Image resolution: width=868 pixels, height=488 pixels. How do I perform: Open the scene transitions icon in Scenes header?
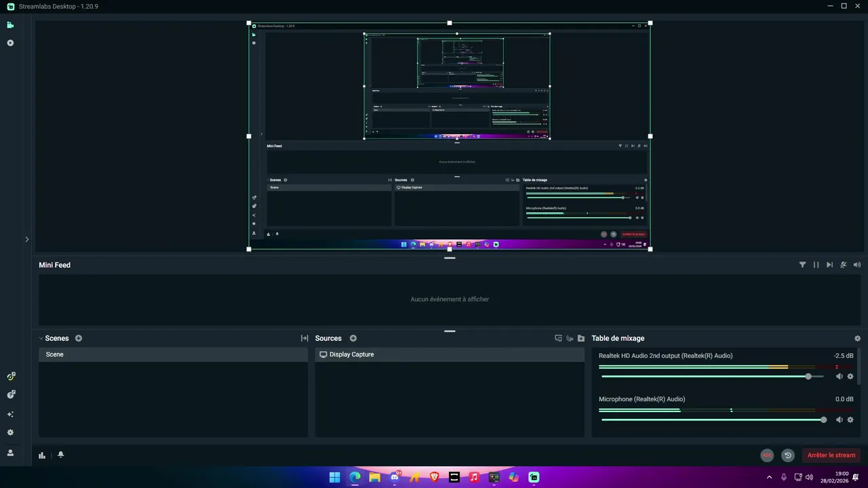click(x=304, y=338)
